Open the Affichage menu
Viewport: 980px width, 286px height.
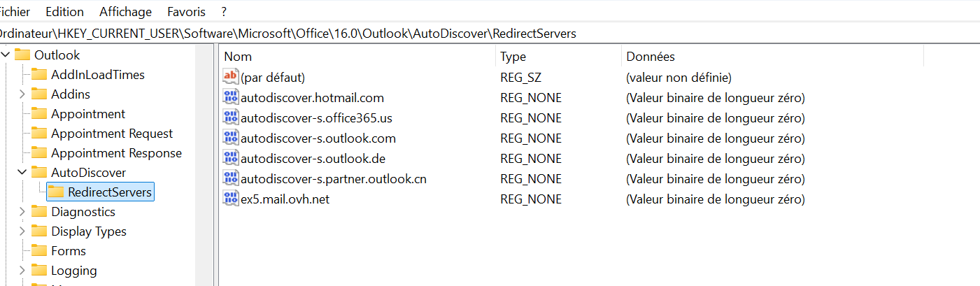125,12
